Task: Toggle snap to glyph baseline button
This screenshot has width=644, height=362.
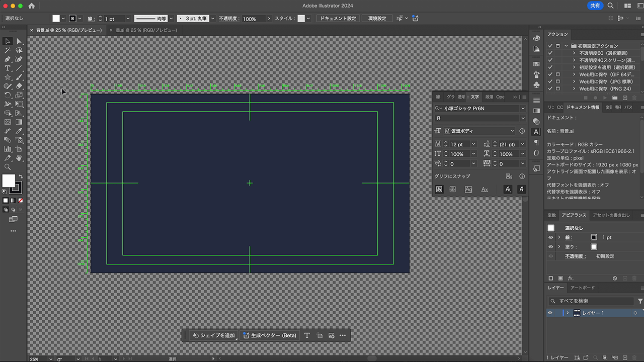Action: tap(439, 190)
